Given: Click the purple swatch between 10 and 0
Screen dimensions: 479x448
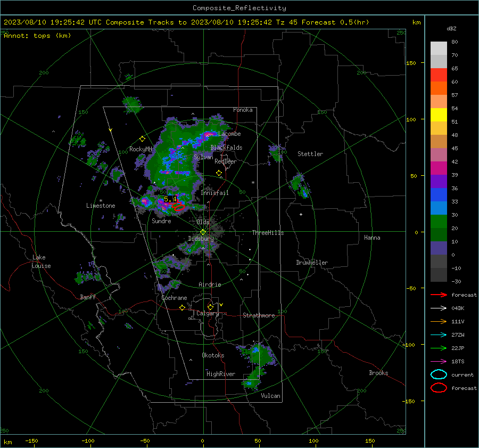Looking at the screenshot, I should coord(439,248).
